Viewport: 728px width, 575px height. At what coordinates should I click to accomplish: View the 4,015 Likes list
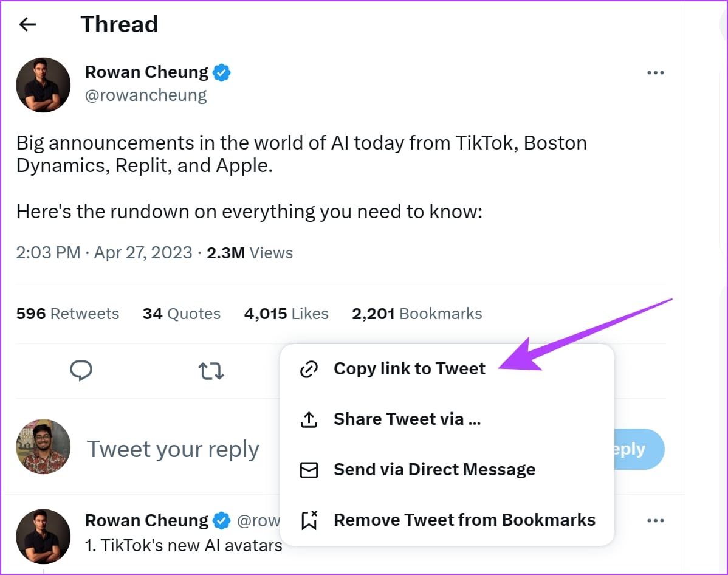point(286,314)
